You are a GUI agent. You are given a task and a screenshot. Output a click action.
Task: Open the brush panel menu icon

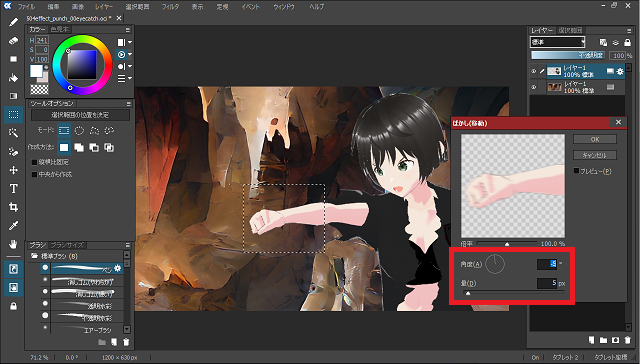pos(128,245)
